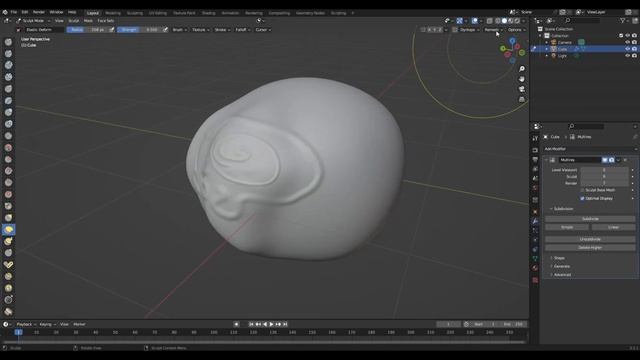This screenshot has width=640, height=360.
Task: Open the Face Sets menu
Action: click(x=106, y=20)
